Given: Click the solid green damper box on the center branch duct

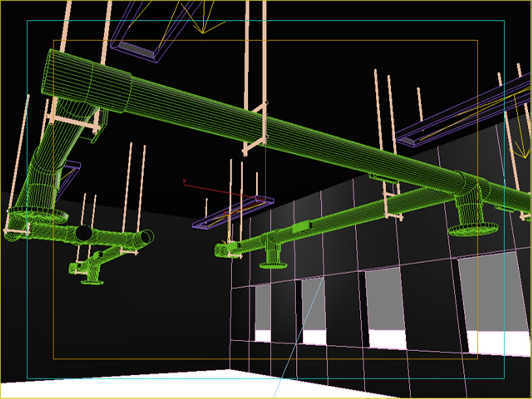Looking at the screenshot, I should [302, 226].
